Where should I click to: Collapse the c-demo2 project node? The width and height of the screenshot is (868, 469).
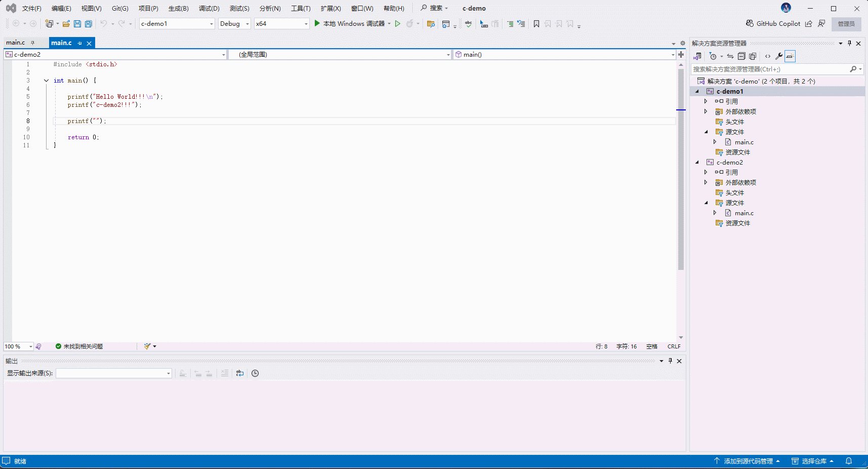(697, 163)
